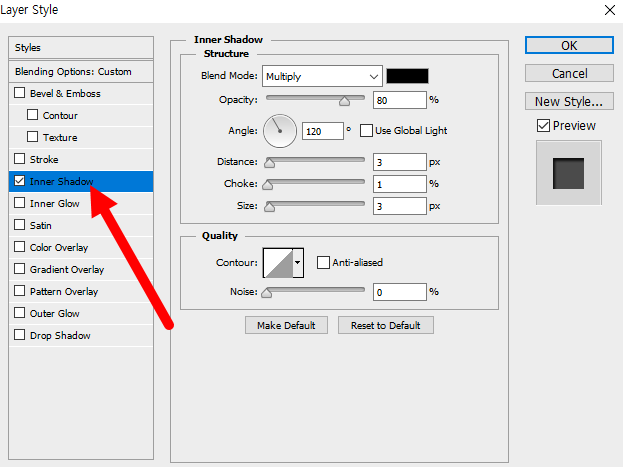Click the Choke slider handle
623x467 pixels.
268,185
